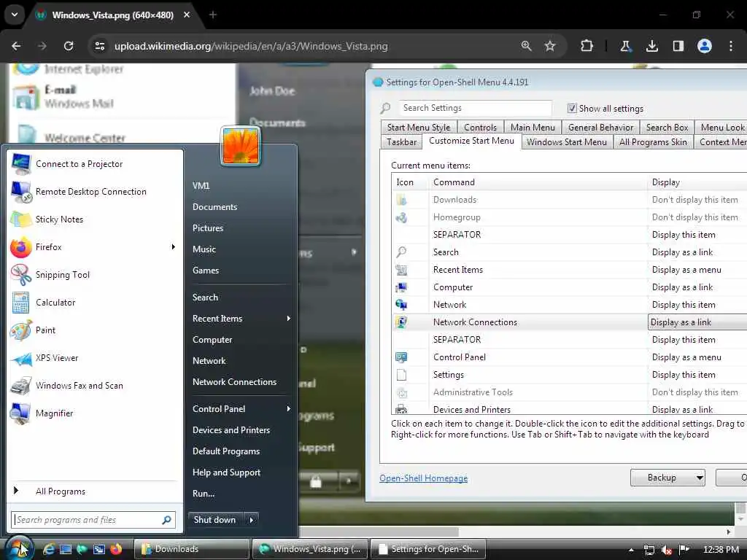Image resolution: width=747 pixels, height=560 pixels.
Task: Click Settings for Open-Shell taskbar button
Action: [427, 549]
